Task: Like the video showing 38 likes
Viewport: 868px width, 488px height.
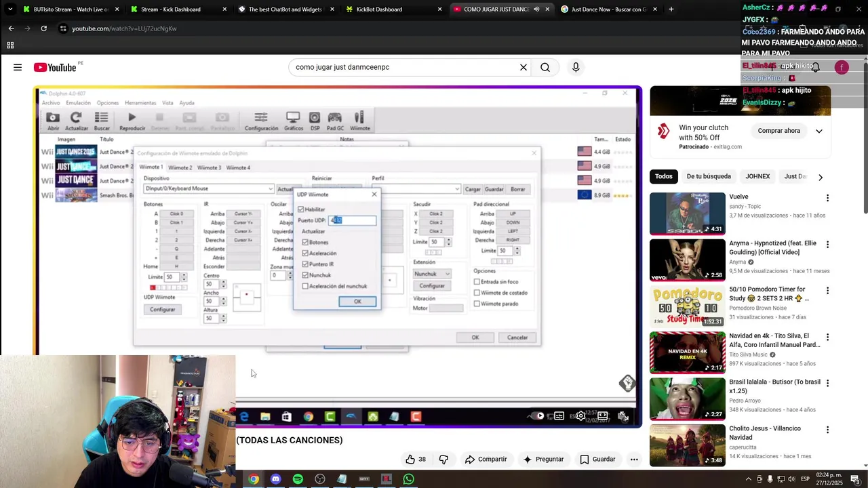Action: coord(416,460)
